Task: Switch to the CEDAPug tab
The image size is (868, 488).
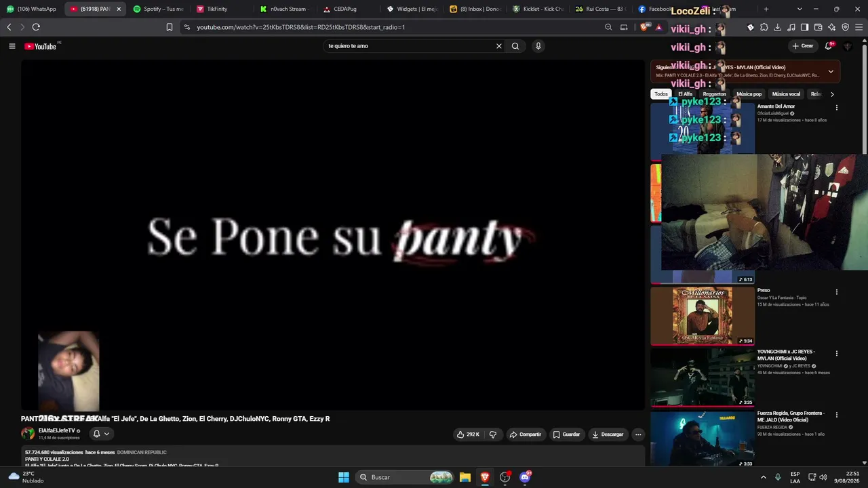Action: click(344, 9)
